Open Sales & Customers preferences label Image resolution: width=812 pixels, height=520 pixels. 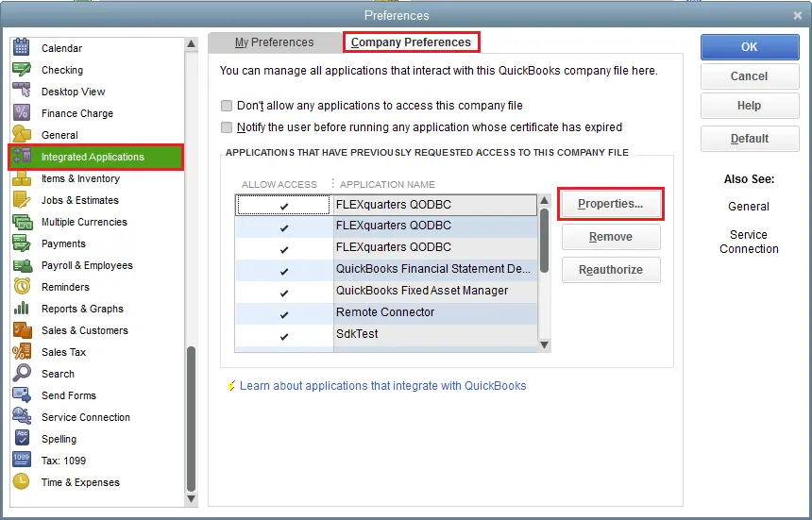pos(84,330)
